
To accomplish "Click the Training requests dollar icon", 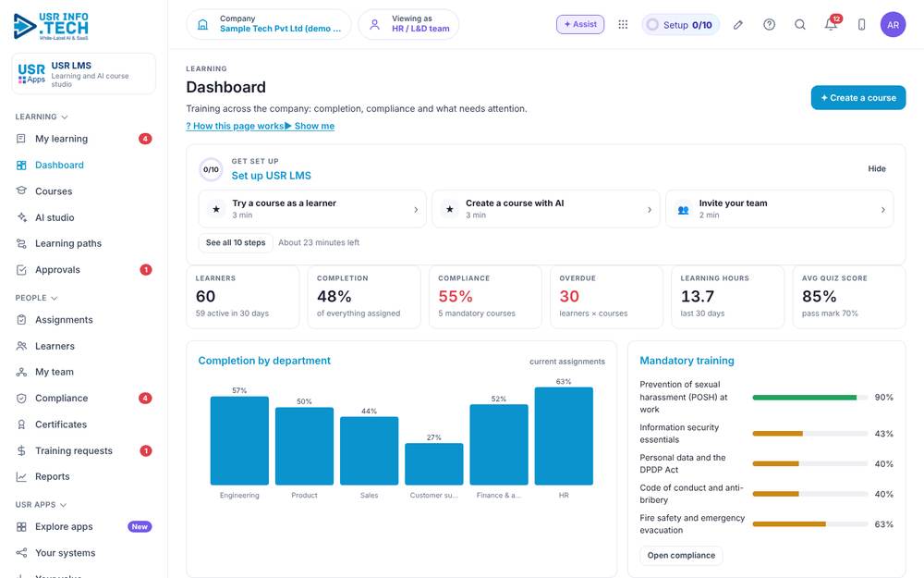I will pos(22,450).
